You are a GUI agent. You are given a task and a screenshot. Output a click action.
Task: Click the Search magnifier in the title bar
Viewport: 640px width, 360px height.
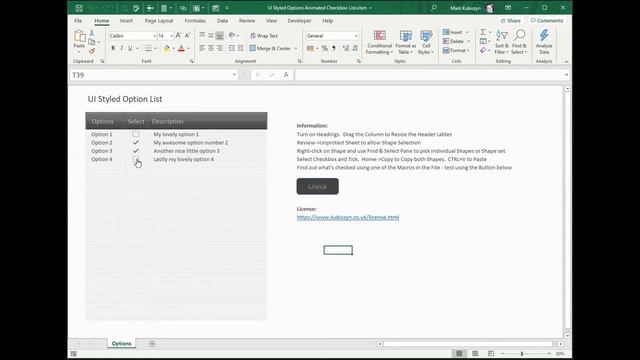click(x=434, y=8)
